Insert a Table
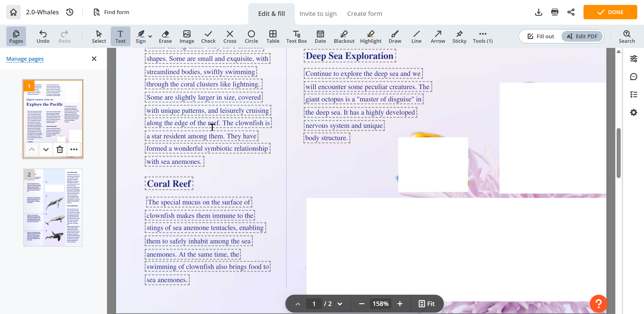Screen dimensions: 644x314 coord(273,36)
